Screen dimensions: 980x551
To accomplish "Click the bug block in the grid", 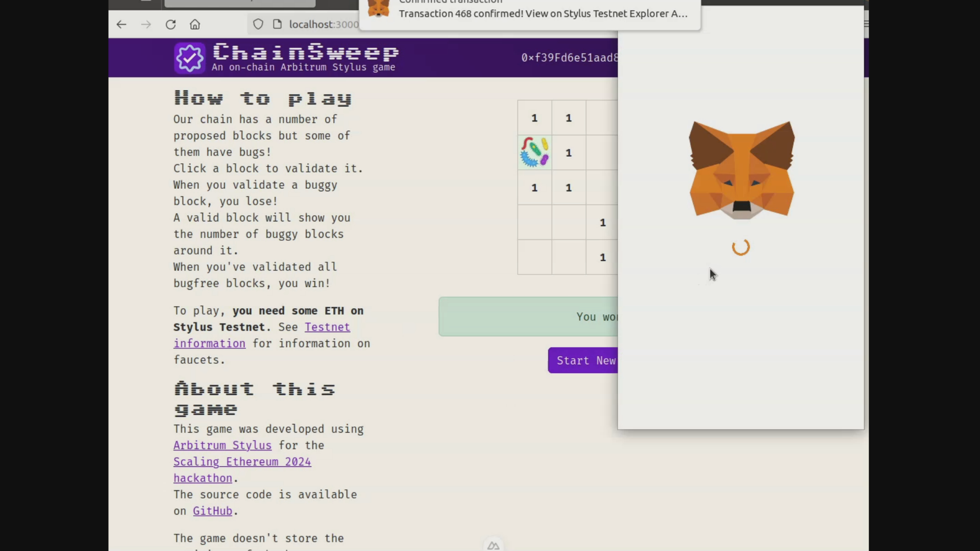I will (534, 152).
